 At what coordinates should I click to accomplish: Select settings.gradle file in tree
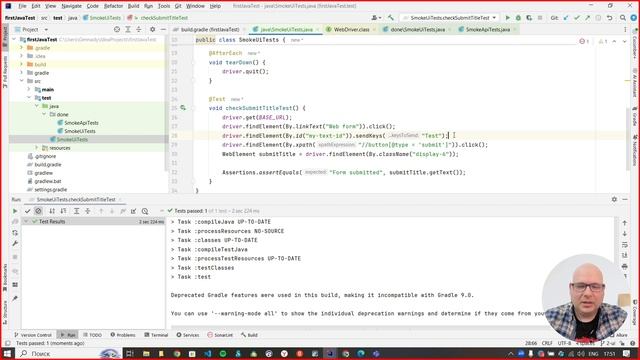pyautogui.click(x=51, y=190)
